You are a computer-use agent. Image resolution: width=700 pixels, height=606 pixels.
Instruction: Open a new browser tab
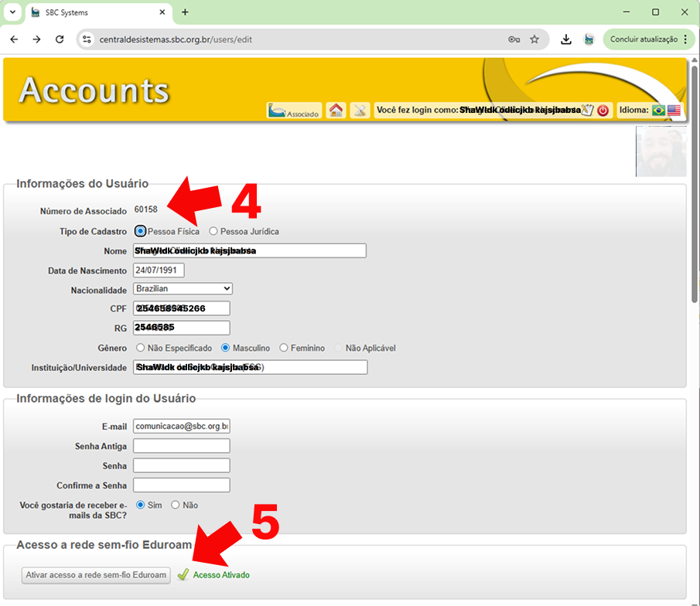pos(185,12)
